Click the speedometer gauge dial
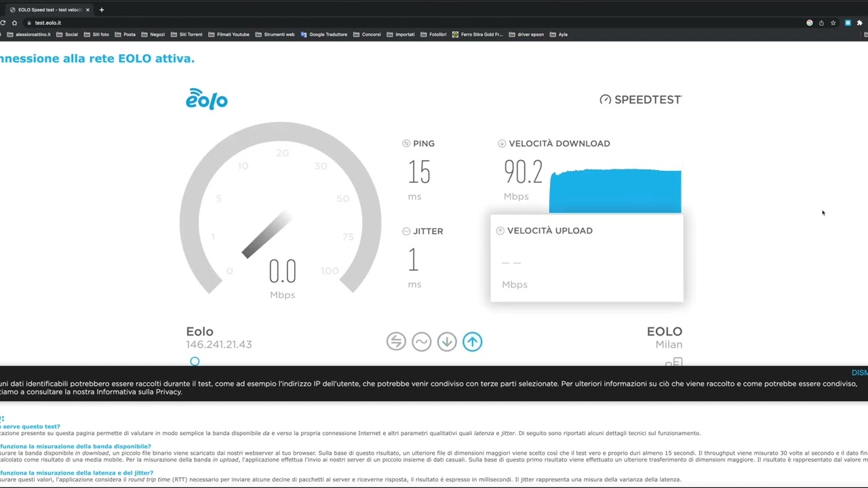This screenshot has height=488, width=868. (x=280, y=207)
